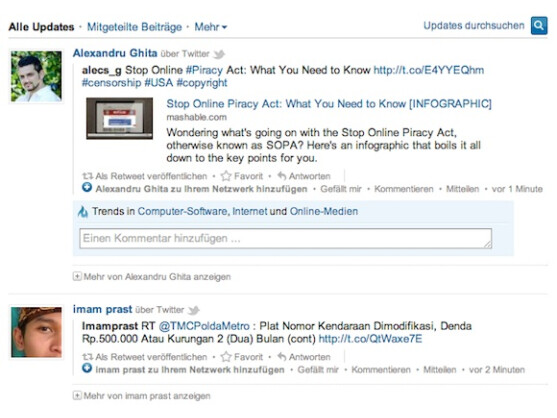Viewport: 557px width, 418px height.
Task: Click Internet trend link
Action: coord(250,211)
